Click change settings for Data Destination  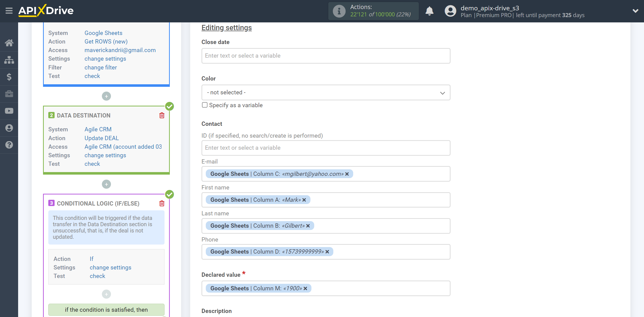tap(105, 155)
